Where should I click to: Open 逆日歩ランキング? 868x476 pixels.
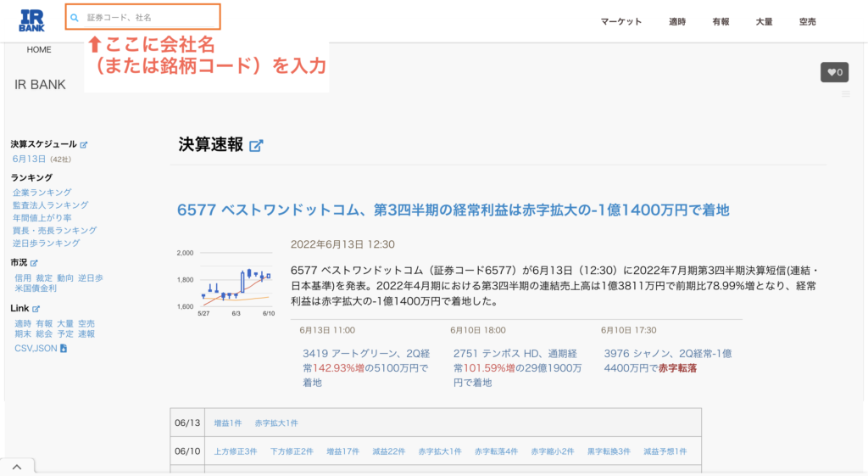47,244
